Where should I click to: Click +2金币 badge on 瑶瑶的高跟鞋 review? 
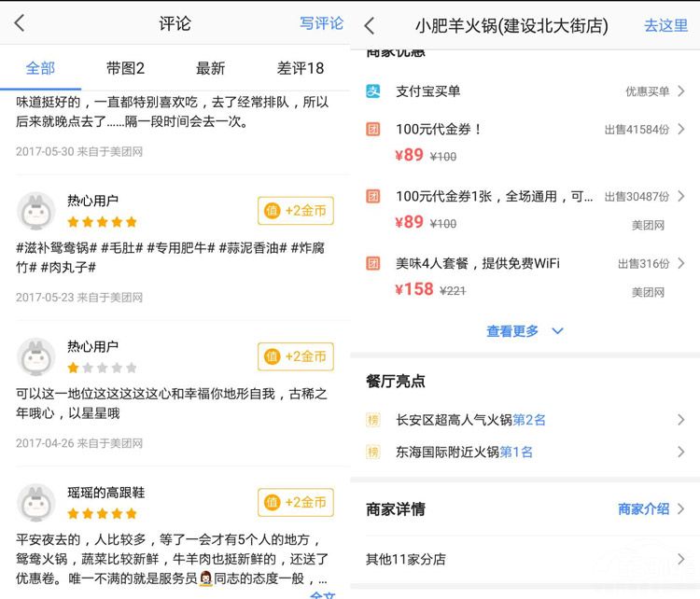tap(296, 503)
